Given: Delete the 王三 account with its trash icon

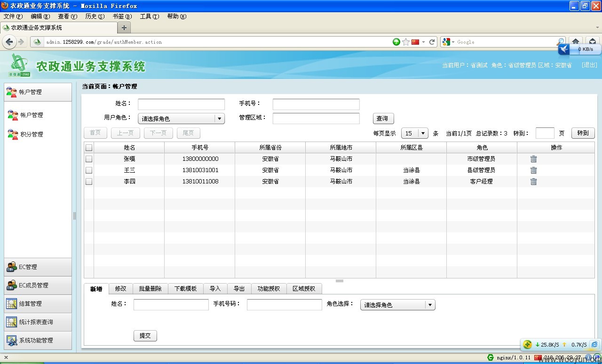Looking at the screenshot, I should click(x=533, y=170).
